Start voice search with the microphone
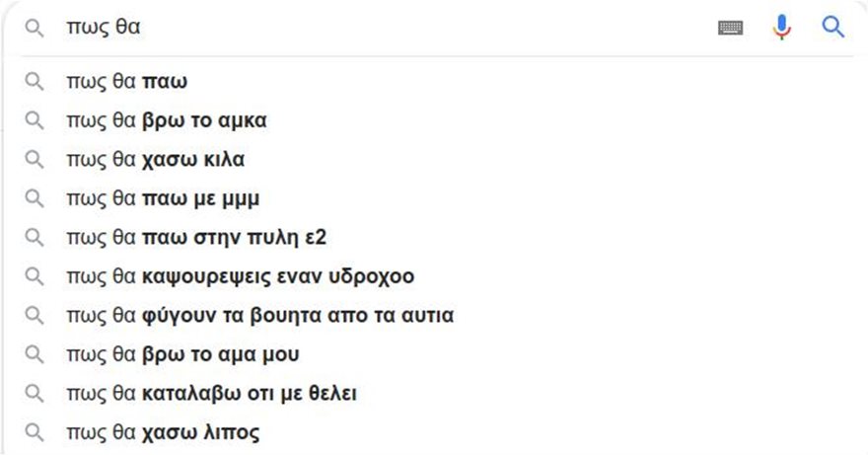868x455 pixels. (782, 28)
